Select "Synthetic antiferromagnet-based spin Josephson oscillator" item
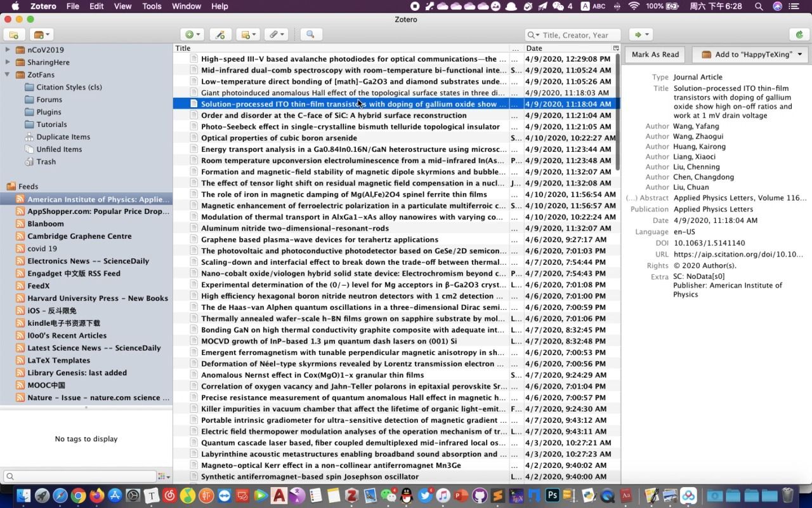The height and width of the screenshot is (508, 812). coord(310,476)
